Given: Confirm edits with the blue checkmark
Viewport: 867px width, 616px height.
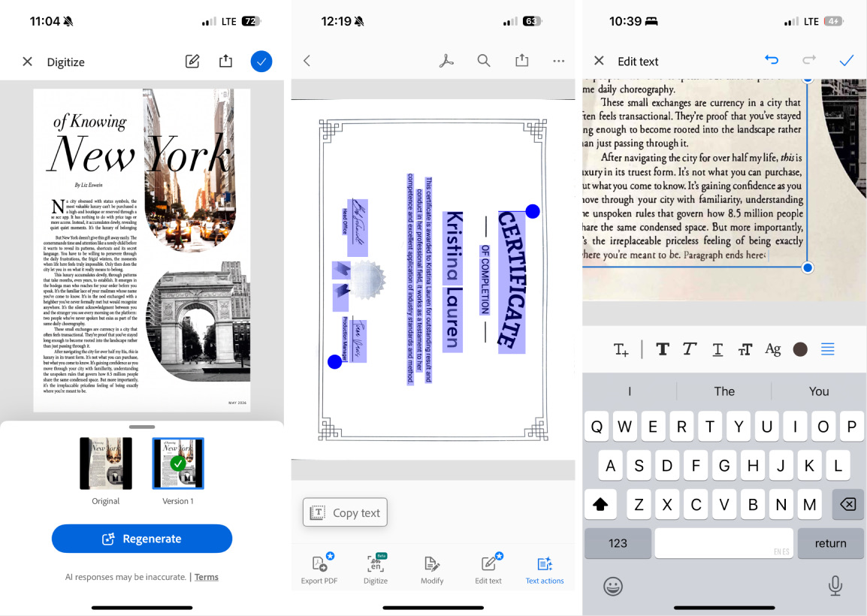Looking at the screenshot, I should pyautogui.click(x=847, y=61).
